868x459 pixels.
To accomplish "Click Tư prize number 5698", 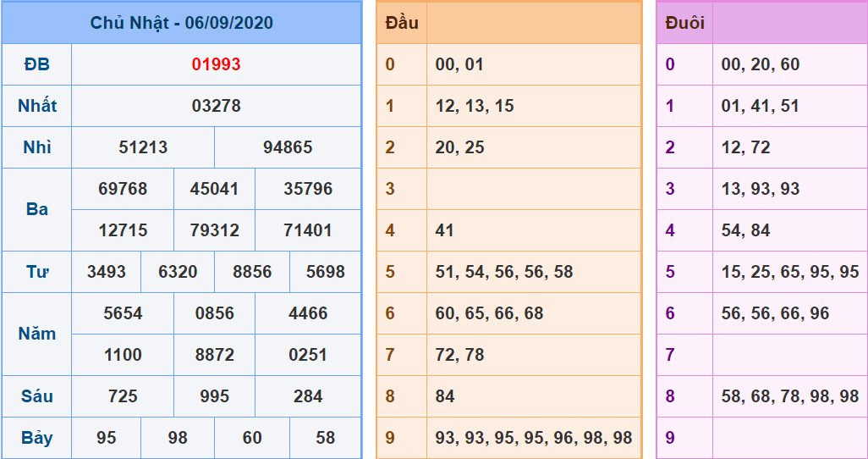I will coord(325,272).
